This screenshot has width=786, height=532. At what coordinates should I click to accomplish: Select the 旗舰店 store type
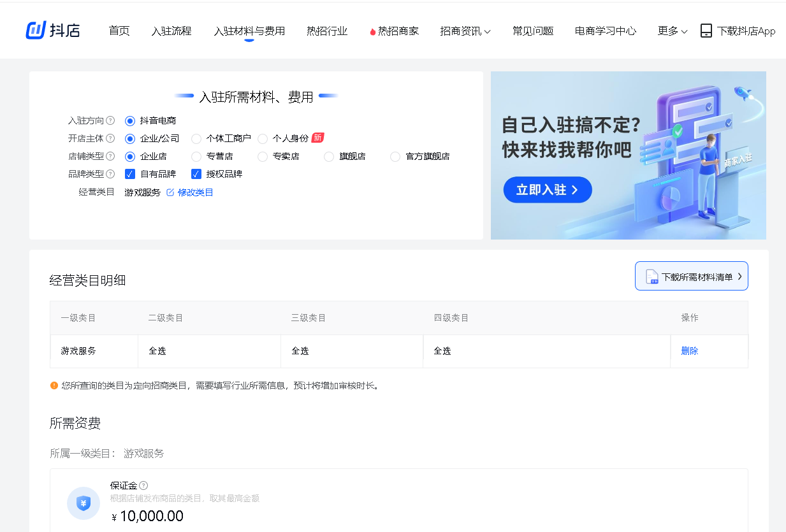click(x=329, y=156)
